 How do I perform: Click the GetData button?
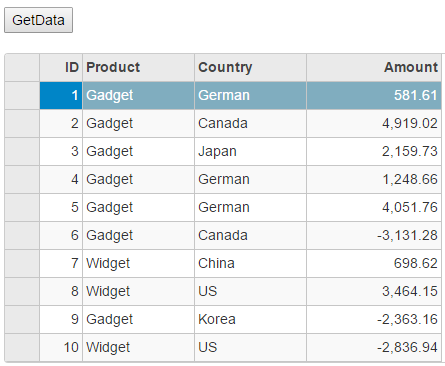[x=38, y=20]
